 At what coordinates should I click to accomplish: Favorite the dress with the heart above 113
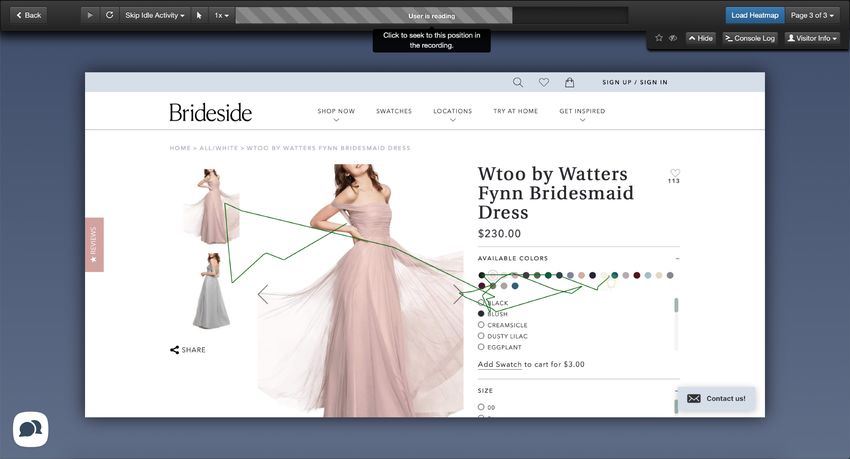coord(674,173)
